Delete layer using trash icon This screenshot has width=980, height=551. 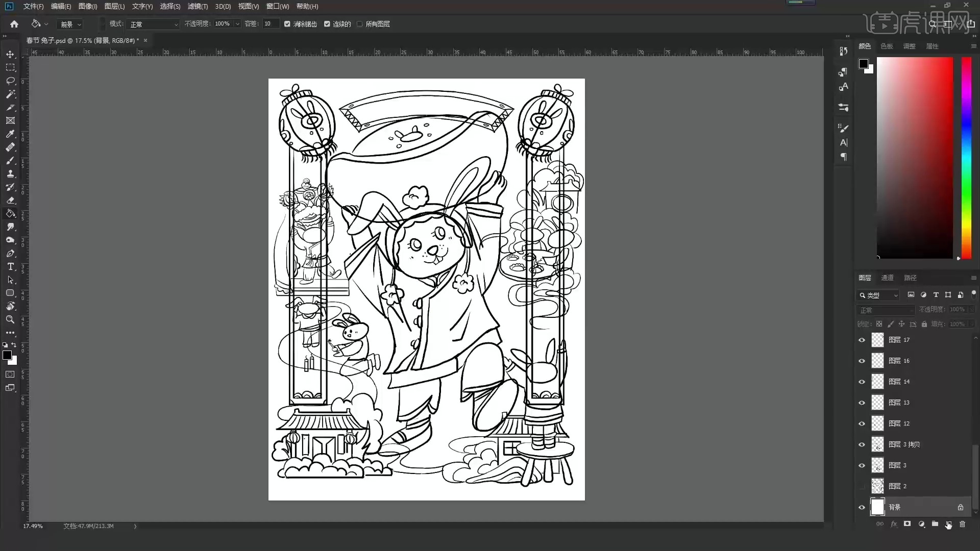[962, 524]
